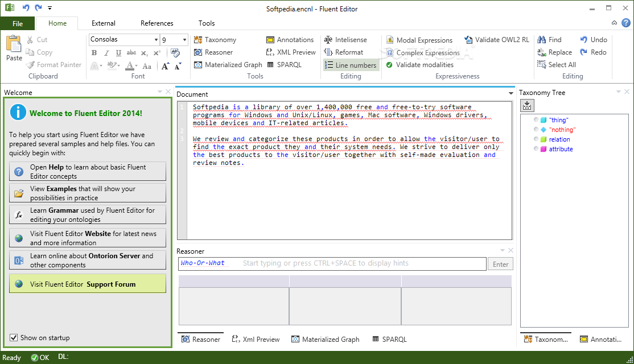634x364 pixels.
Task: Toggle italic formatting
Action: pos(106,52)
